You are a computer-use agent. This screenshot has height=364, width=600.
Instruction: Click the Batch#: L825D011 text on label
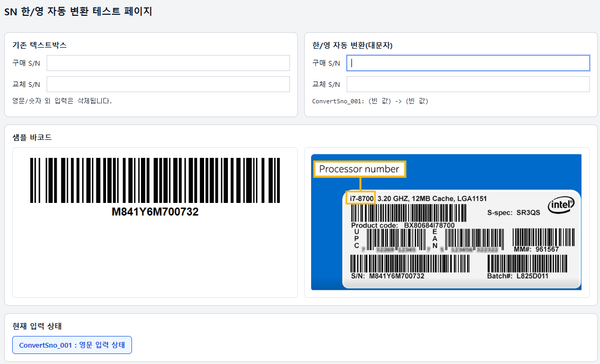518,276
